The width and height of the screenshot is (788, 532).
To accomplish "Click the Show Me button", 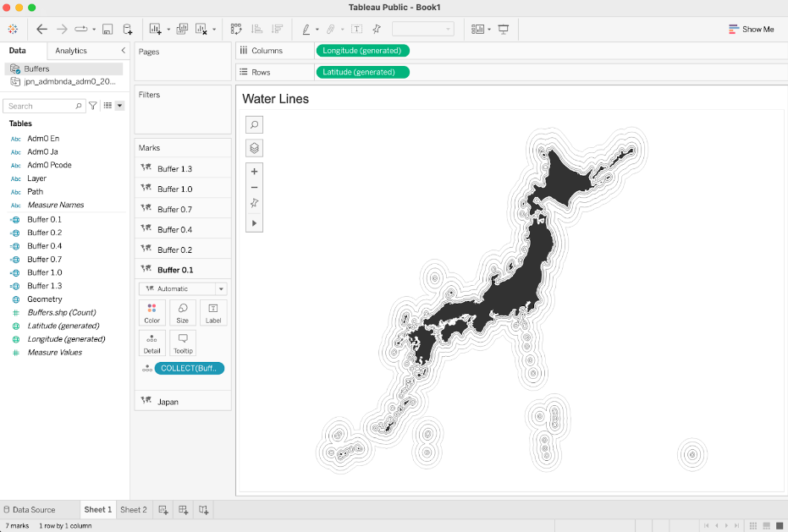I will [x=751, y=30].
